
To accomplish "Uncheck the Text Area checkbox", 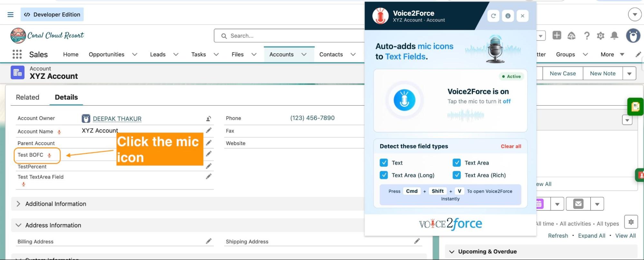I will pos(457,162).
